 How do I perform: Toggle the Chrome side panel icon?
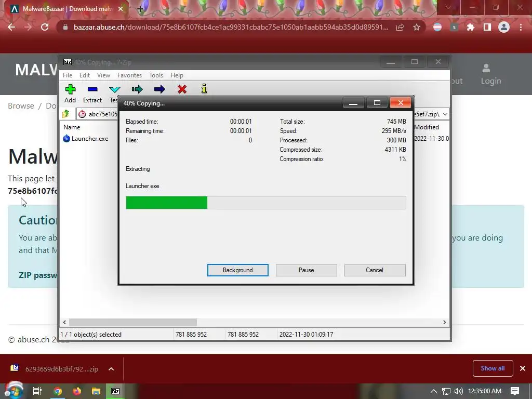(x=487, y=27)
